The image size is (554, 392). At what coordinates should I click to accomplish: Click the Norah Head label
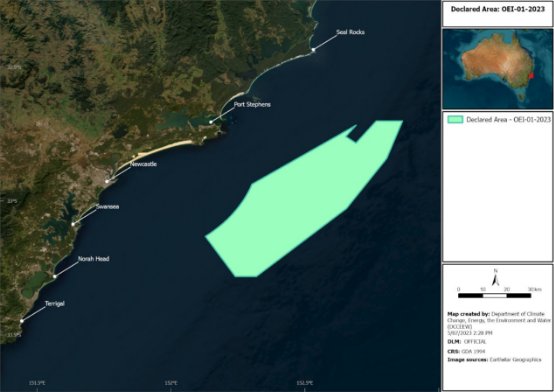click(94, 259)
